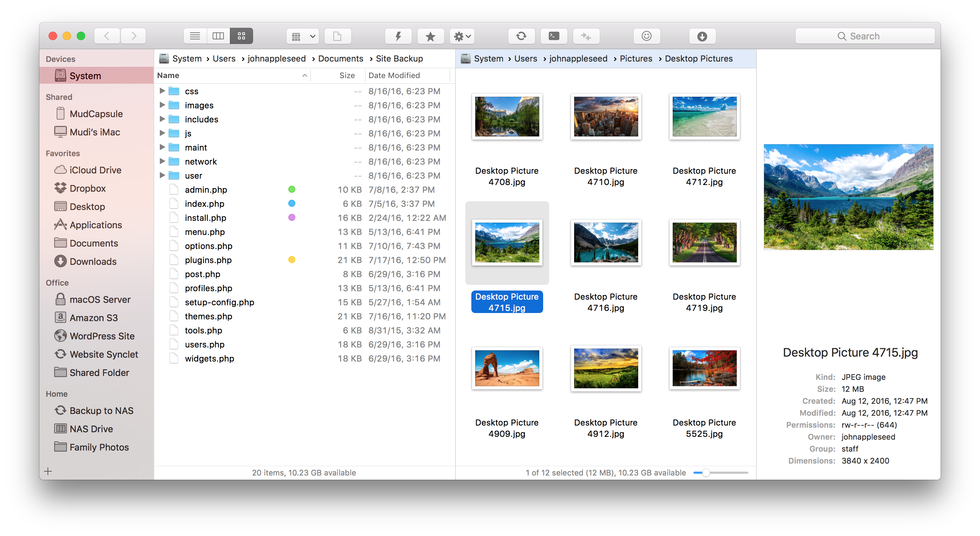Click the sync/refresh toolbar icon
Image resolution: width=980 pixels, height=536 pixels.
[x=521, y=36]
